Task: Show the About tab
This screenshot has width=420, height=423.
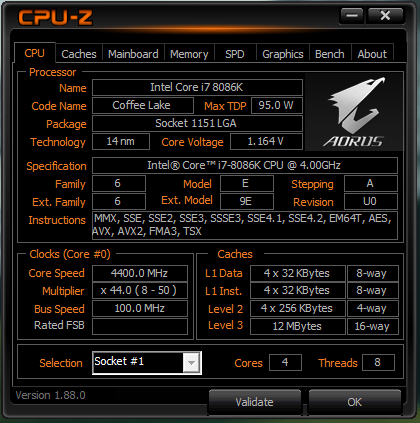Action: click(372, 54)
